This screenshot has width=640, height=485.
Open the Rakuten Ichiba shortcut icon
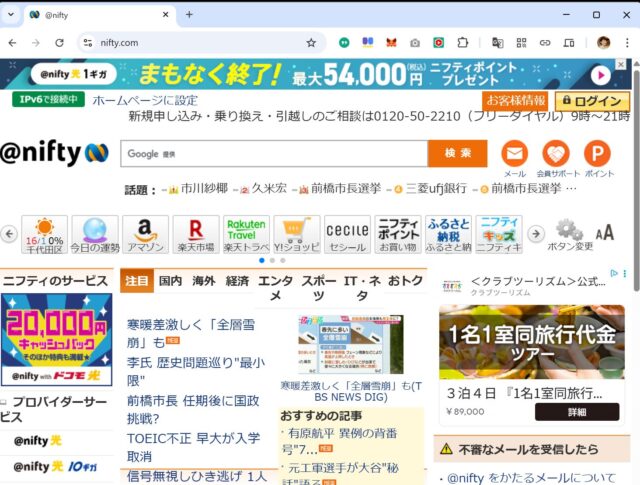[196, 233]
